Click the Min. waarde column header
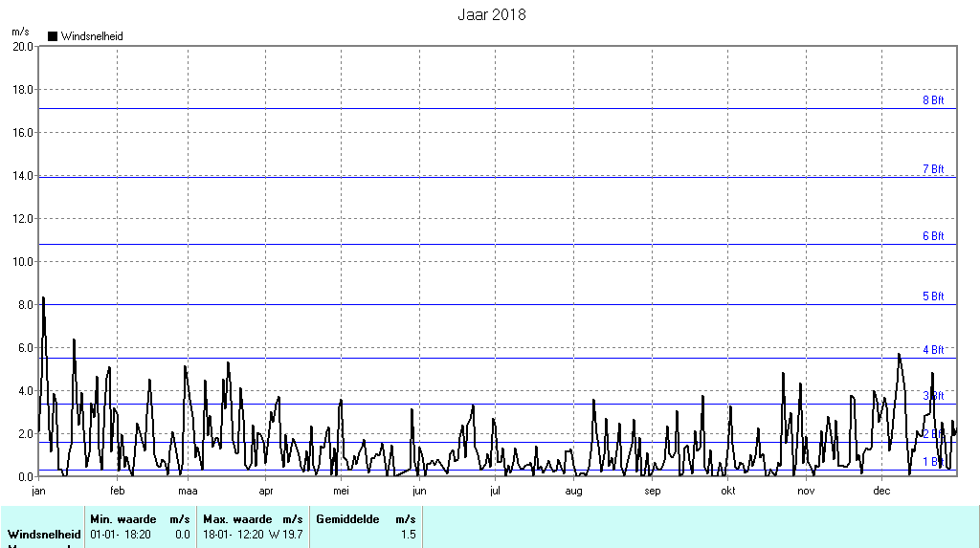 123,519
